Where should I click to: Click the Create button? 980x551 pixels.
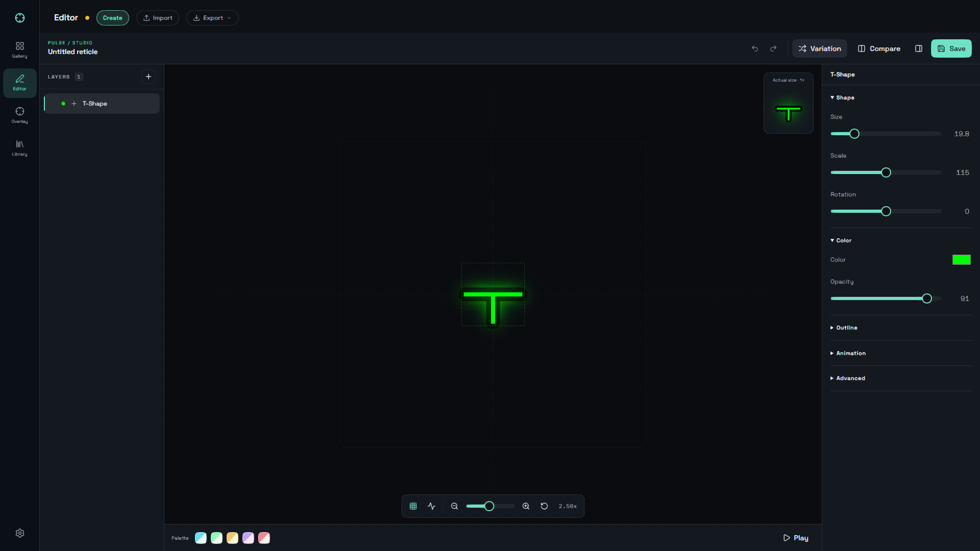coord(113,18)
